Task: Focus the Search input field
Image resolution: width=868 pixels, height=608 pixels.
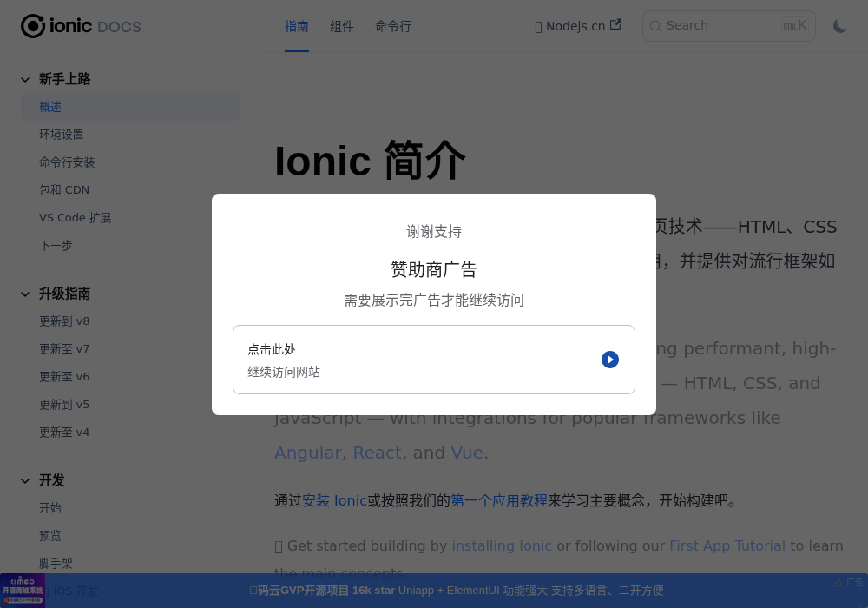Action: click(x=728, y=26)
